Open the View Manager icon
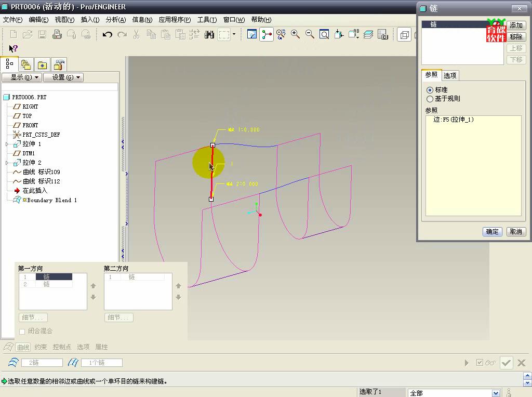This screenshot has height=397, width=532. coord(383,34)
